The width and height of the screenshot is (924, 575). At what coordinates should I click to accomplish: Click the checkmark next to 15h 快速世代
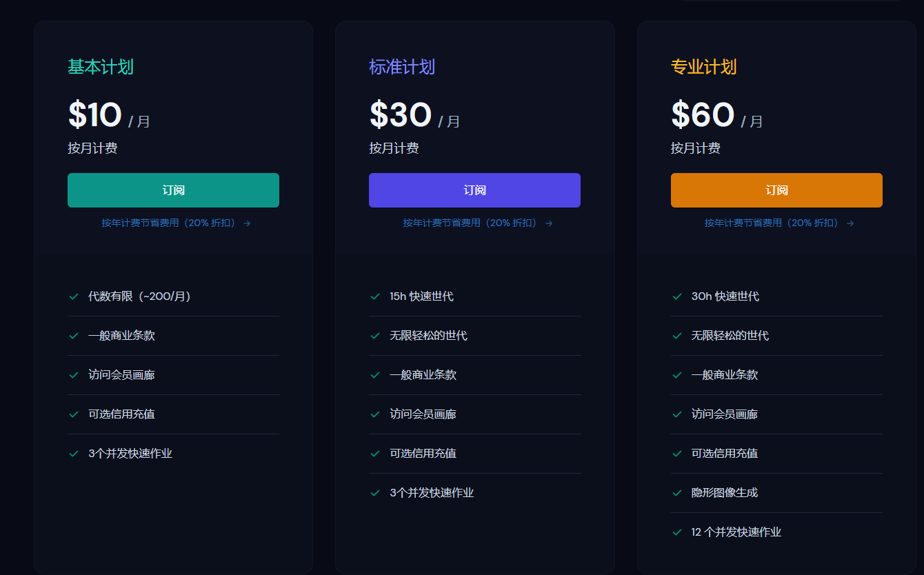pos(375,296)
